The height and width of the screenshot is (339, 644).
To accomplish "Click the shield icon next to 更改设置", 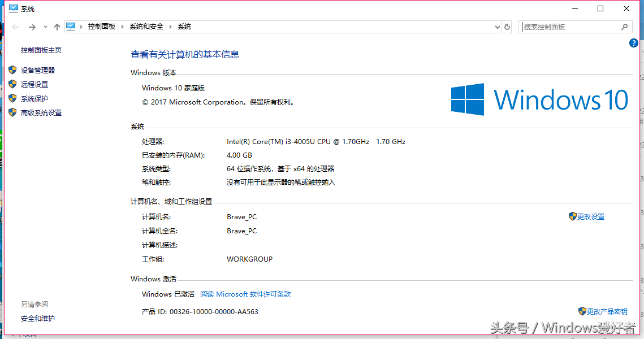I will pos(573,216).
